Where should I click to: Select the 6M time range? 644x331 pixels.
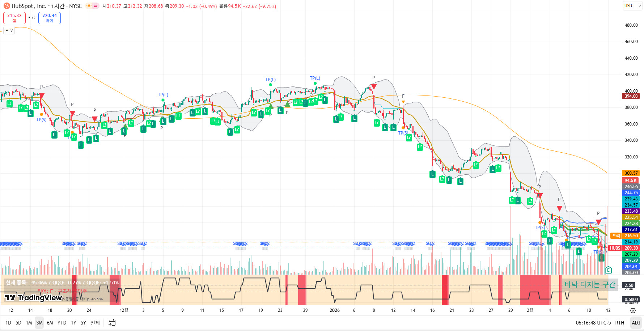point(50,323)
